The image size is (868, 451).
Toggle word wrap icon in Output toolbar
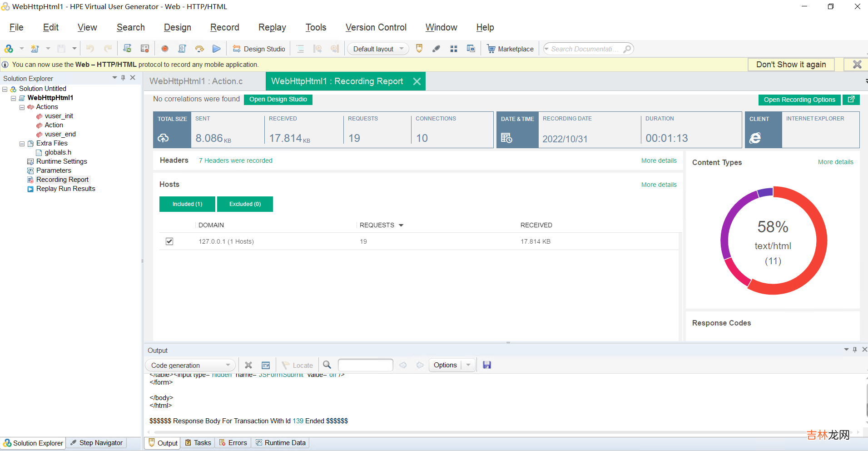tap(266, 365)
